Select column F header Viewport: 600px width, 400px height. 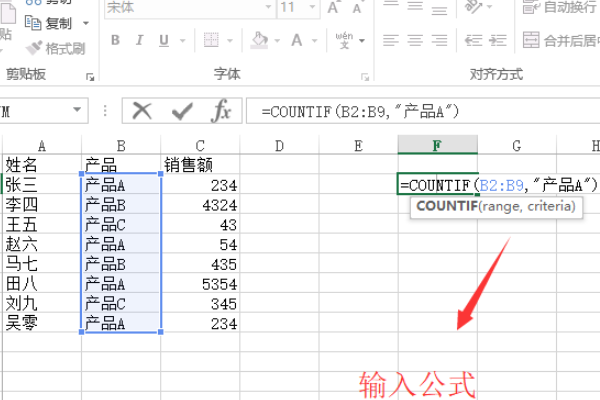click(x=437, y=145)
